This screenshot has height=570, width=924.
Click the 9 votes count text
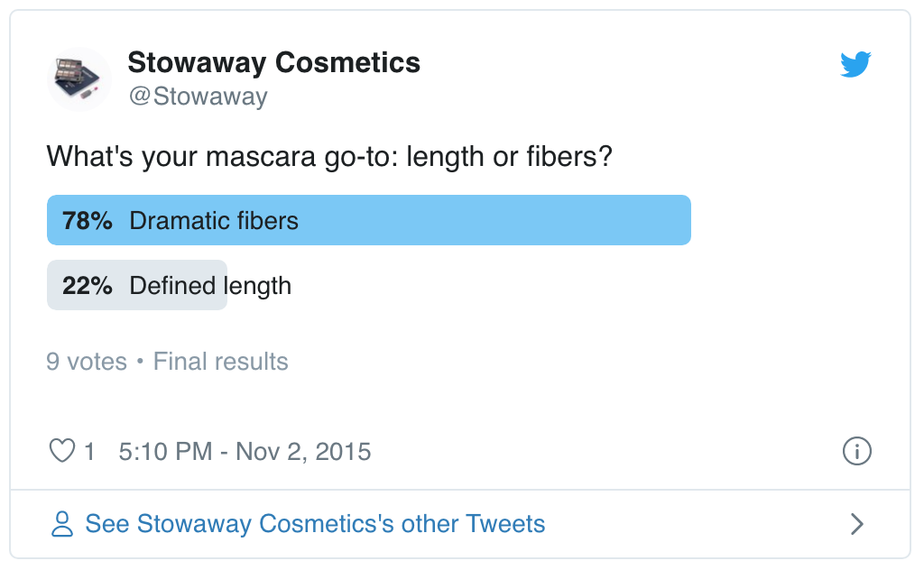pyautogui.click(x=87, y=362)
